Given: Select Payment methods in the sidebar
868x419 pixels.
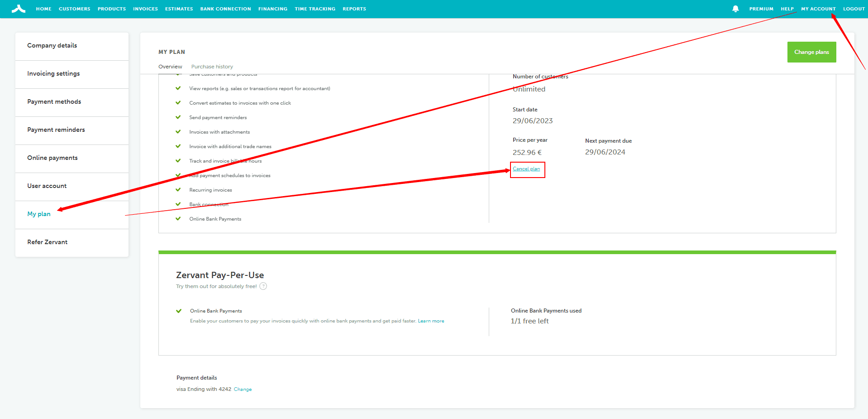Looking at the screenshot, I should click(x=72, y=102).
